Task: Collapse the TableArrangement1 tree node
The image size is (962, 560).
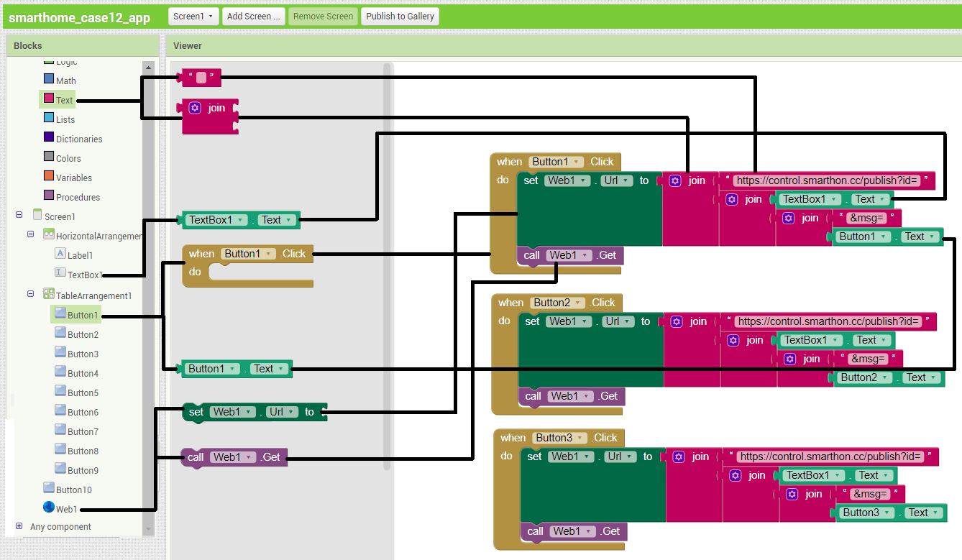Action: [x=31, y=293]
